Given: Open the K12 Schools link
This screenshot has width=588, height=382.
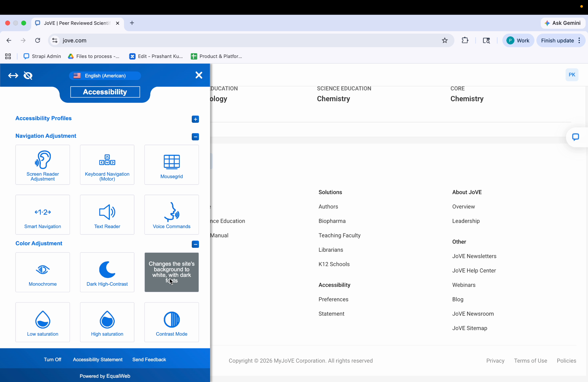Looking at the screenshot, I should coord(334,264).
